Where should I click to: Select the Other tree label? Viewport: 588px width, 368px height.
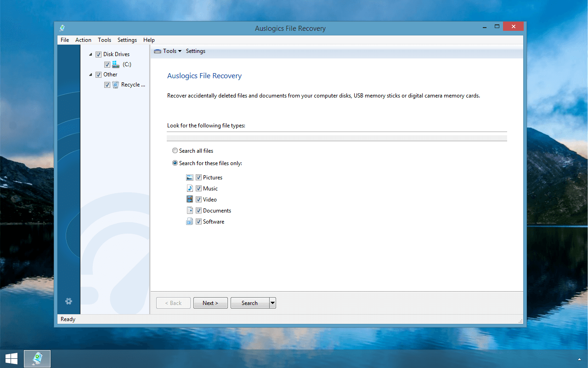click(x=110, y=75)
